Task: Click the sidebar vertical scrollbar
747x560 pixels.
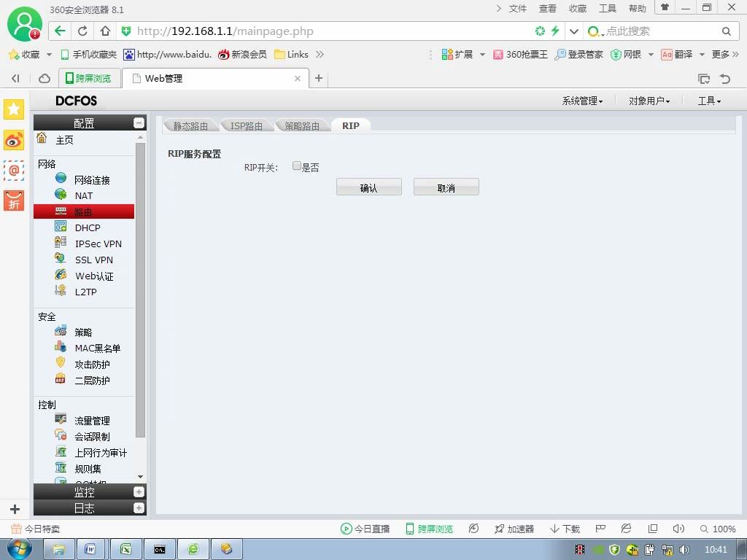Action: (x=140, y=290)
